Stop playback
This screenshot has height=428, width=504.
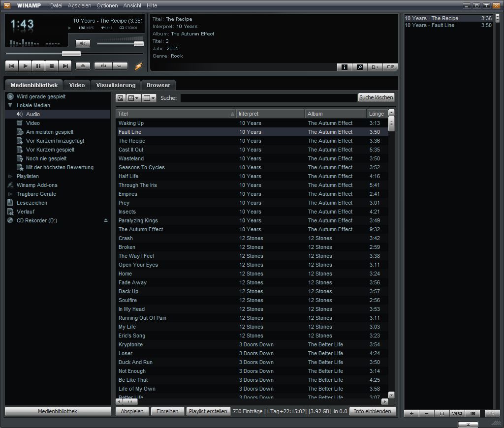(51, 66)
